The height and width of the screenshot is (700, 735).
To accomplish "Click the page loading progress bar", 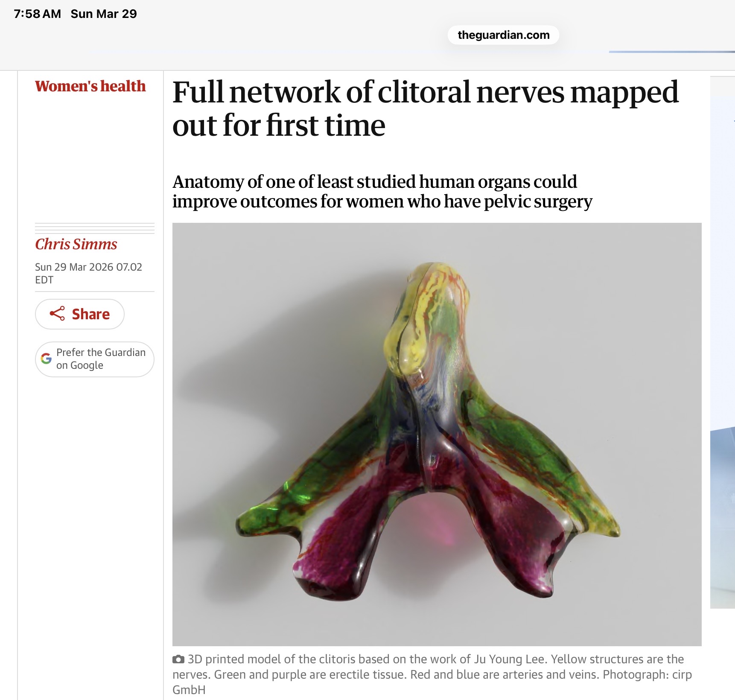I will (x=672, y=52).
